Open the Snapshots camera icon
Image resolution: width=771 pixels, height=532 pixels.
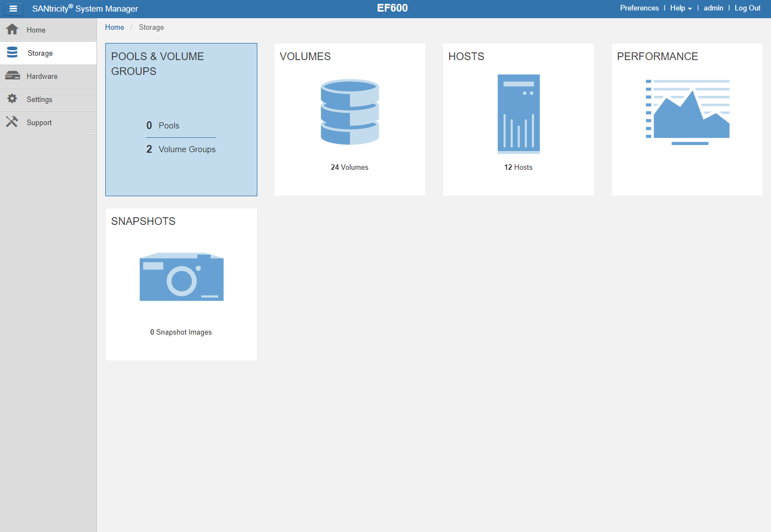point(181,277)
